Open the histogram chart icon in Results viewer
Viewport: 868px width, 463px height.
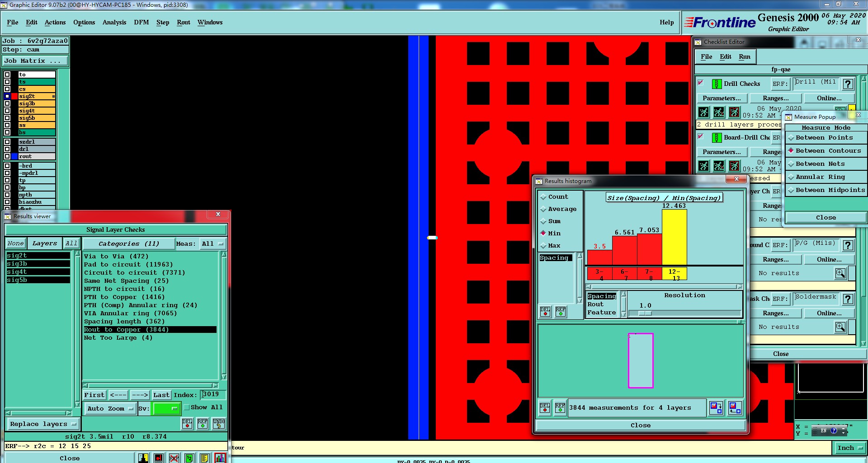[220, 458]
